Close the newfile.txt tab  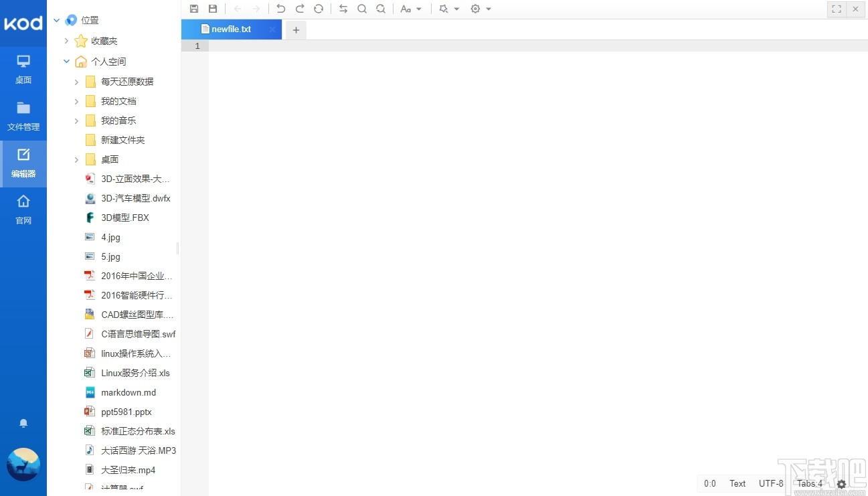pyautogui.click(x=272, y=29)
